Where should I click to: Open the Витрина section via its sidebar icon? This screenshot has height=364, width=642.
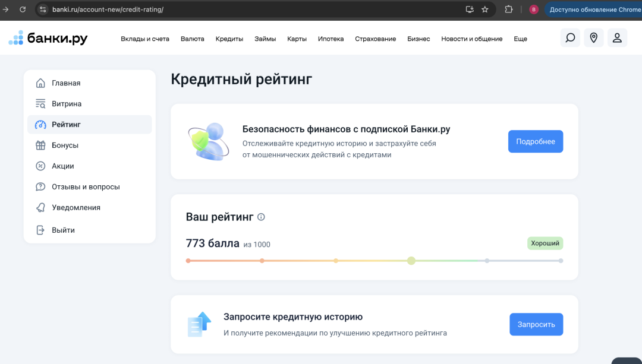[40, 103]
